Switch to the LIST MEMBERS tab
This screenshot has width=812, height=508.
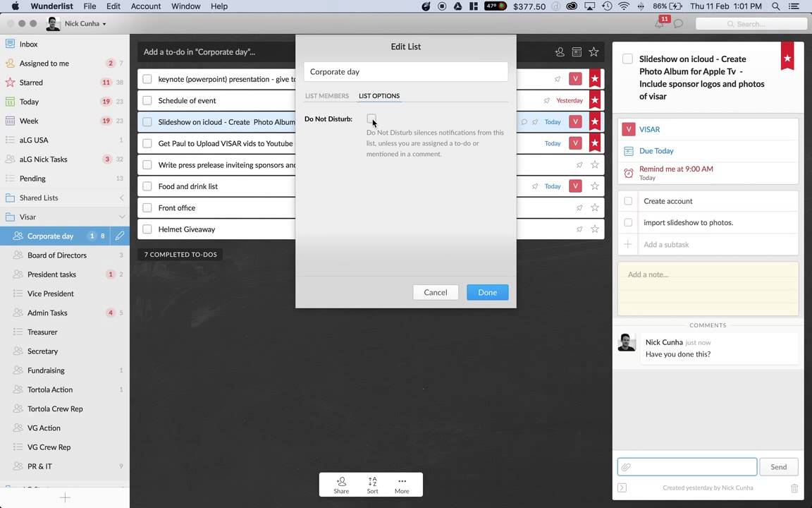327,96
